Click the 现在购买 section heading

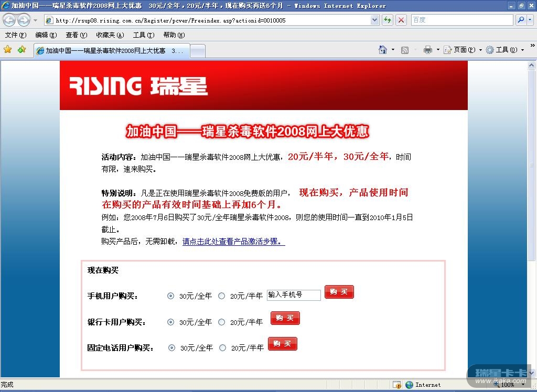tap(103, 270)
